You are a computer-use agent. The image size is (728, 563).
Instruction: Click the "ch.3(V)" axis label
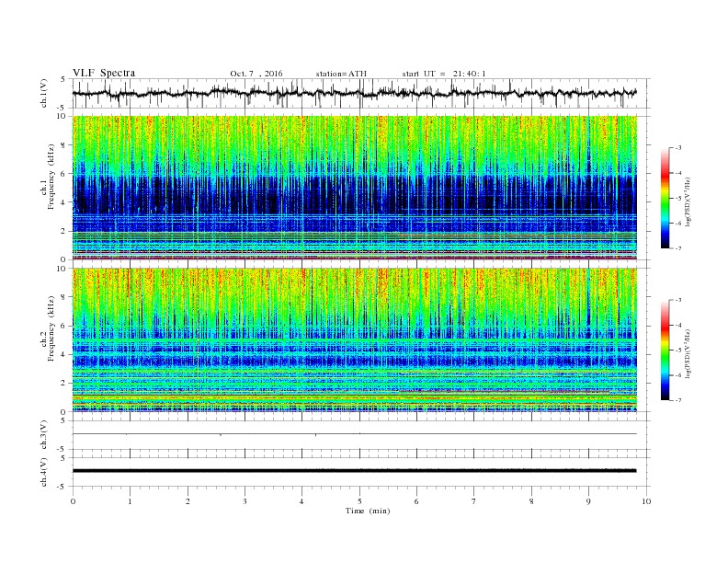coord(44,435)
